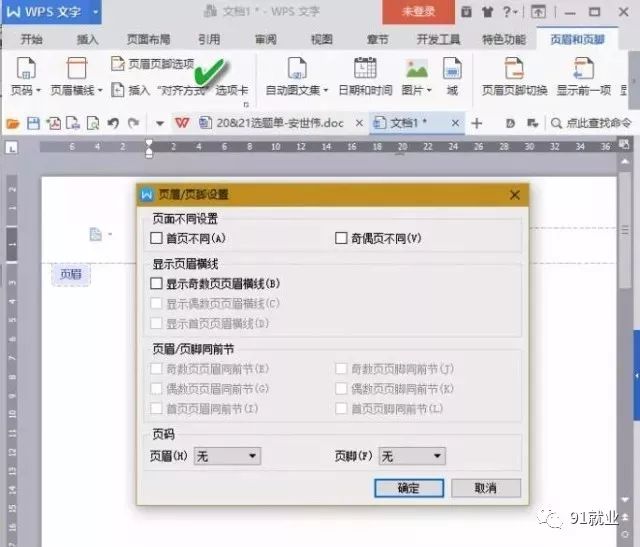Image resolution: width=640 pixels, height=547 pixels.
Task: Click the 显示前一项 icon
Action: [583, 68]
